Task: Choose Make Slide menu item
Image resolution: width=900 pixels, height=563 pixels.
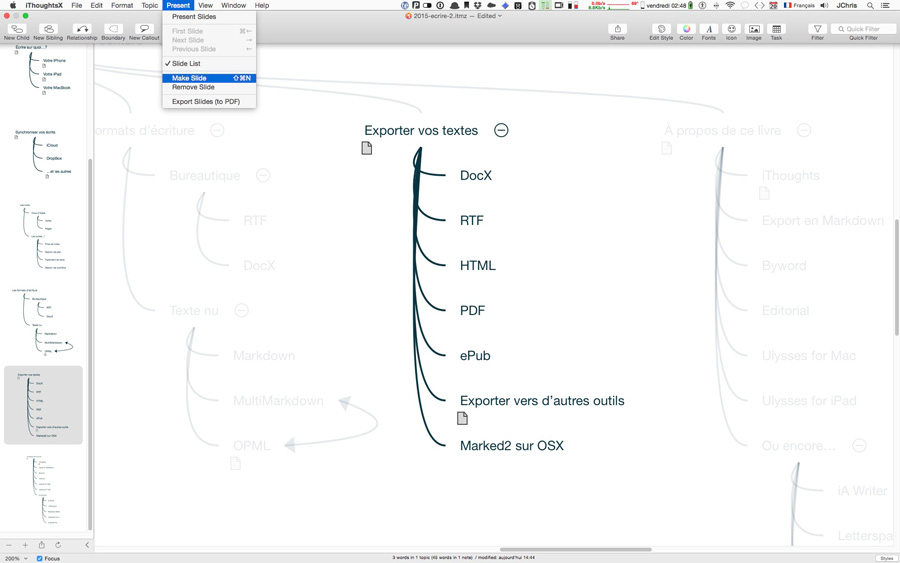Action: [209, 78]
